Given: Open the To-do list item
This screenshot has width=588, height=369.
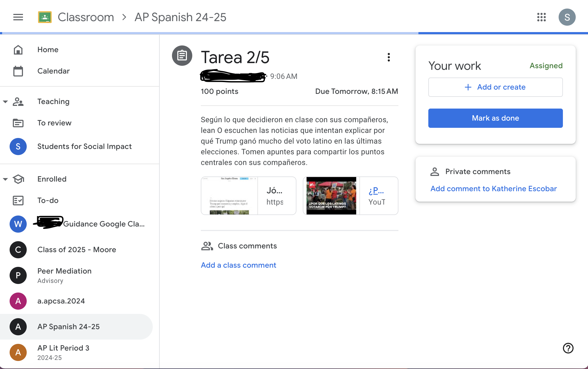Looking at the screenshot, I should [x=48, y=201].
